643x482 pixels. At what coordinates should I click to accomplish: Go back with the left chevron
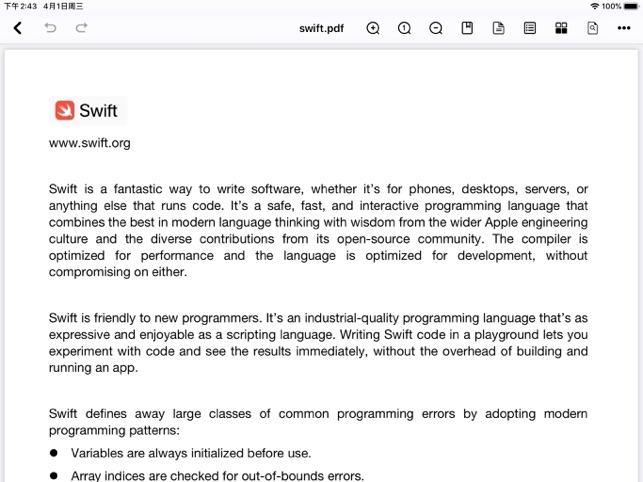click(x=18, y=28)
